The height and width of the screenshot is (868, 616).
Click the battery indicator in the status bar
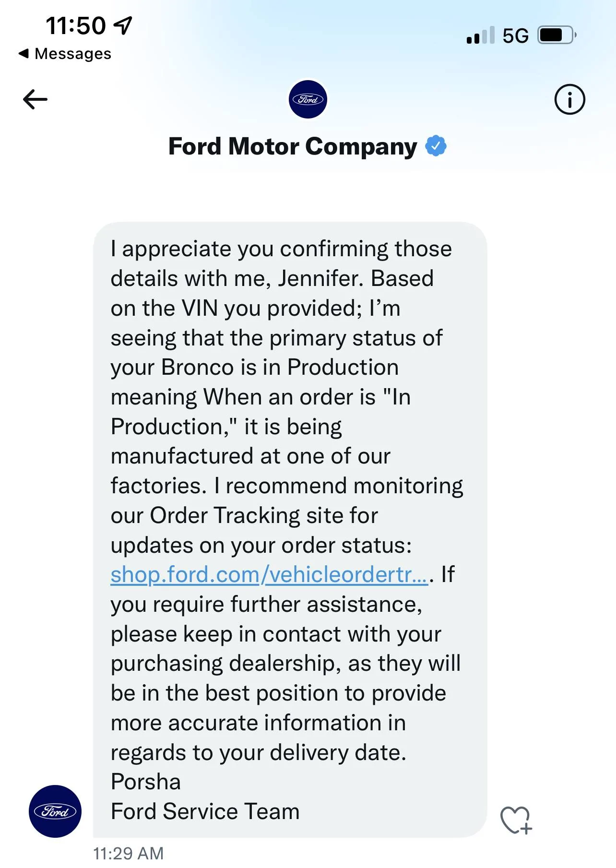tap(556, 35)
